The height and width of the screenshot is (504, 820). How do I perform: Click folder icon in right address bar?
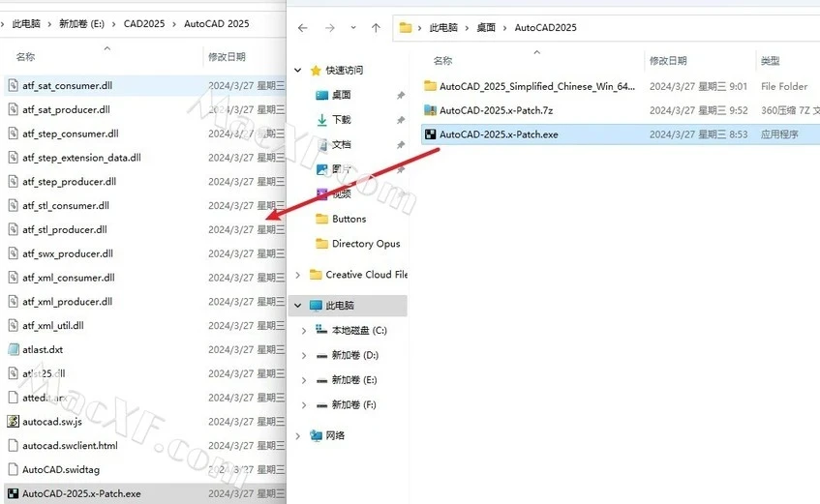pyautogui.click(x=406, y=27)
